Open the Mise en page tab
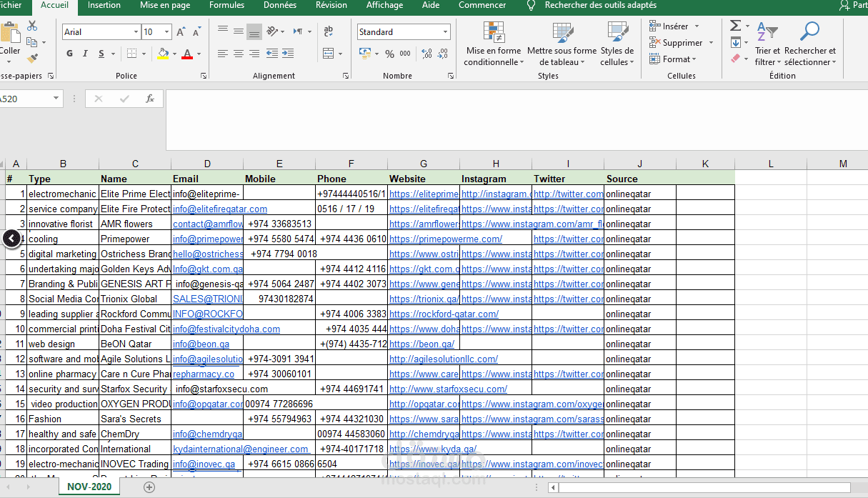This screenshot has height=498, width=868. tap(165, 6)
